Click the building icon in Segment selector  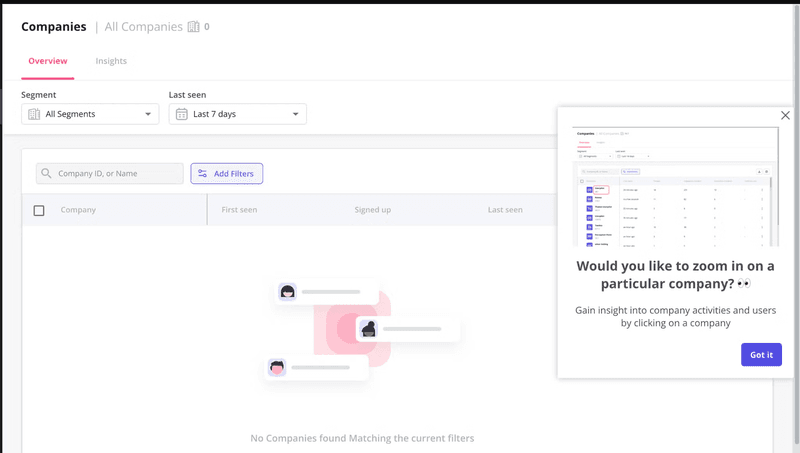coord(34,114)
